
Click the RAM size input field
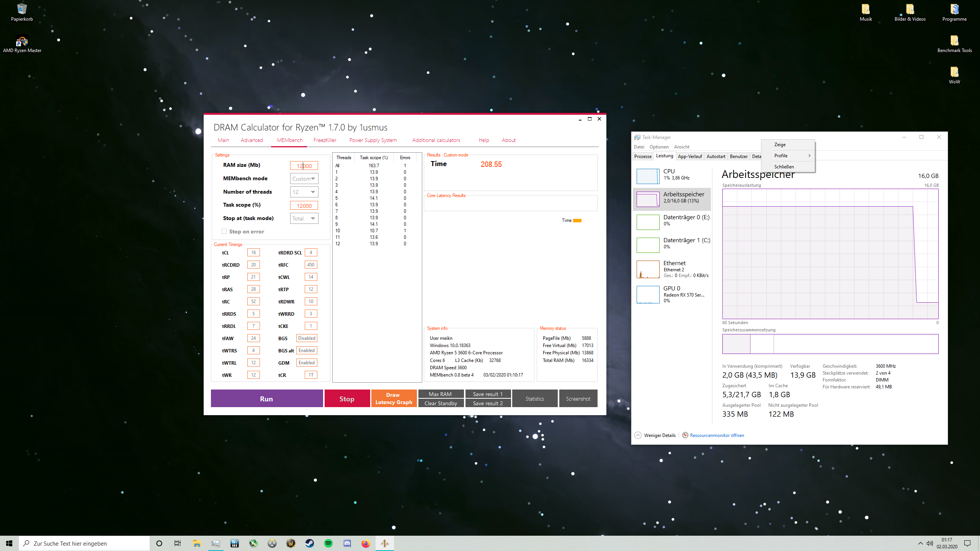[x=304, y=165]
